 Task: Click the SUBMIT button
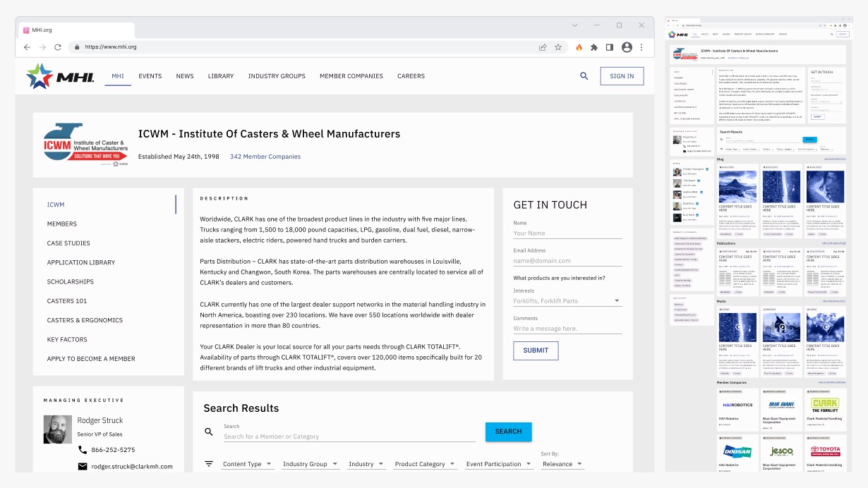click(536, 350)
